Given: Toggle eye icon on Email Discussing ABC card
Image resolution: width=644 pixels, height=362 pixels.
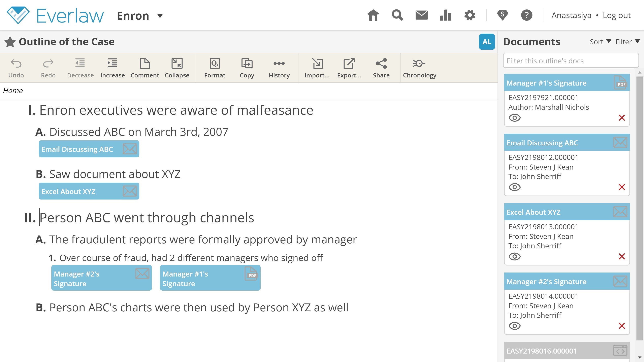Looking at the screenshot, I should [x=515, y=187].
